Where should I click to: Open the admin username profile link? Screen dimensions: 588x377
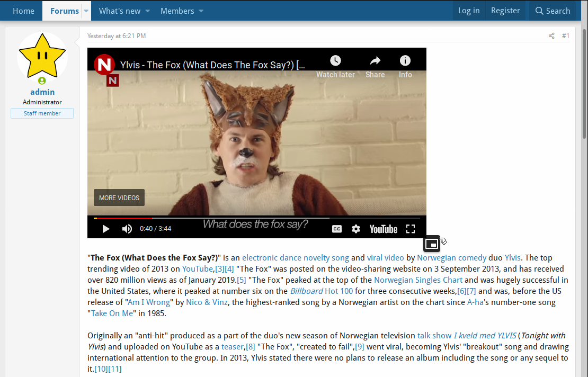pos(42,92)
